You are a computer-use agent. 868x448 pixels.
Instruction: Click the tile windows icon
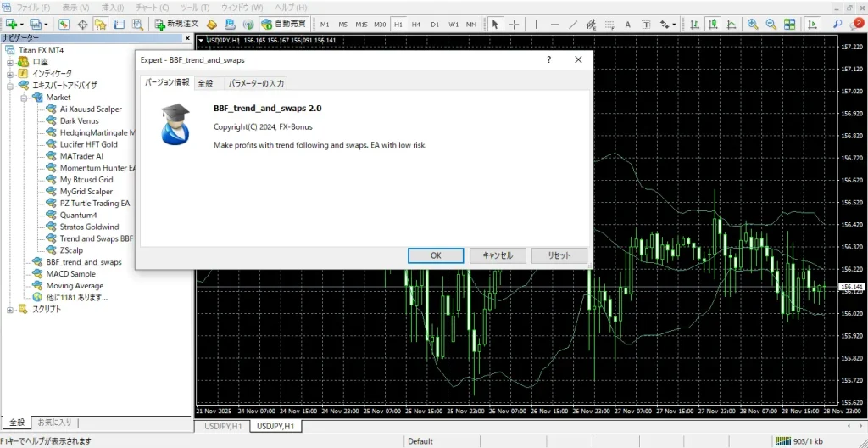click(x=791, y=24)
